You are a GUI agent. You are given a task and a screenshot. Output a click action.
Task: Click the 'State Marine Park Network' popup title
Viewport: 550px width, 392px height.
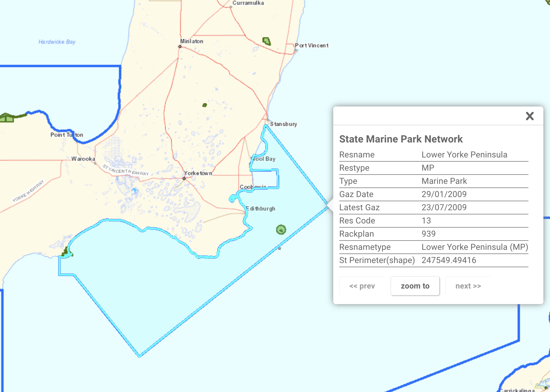click(401, 139)
